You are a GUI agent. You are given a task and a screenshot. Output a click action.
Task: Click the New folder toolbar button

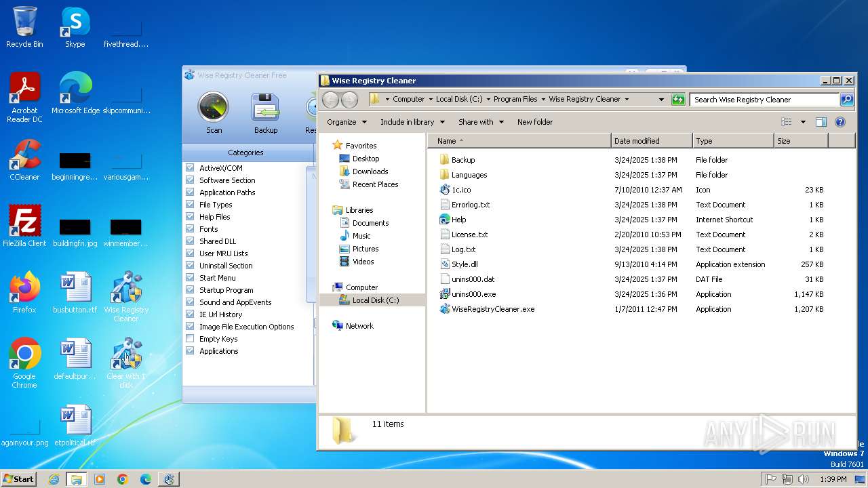coord(535,122)
